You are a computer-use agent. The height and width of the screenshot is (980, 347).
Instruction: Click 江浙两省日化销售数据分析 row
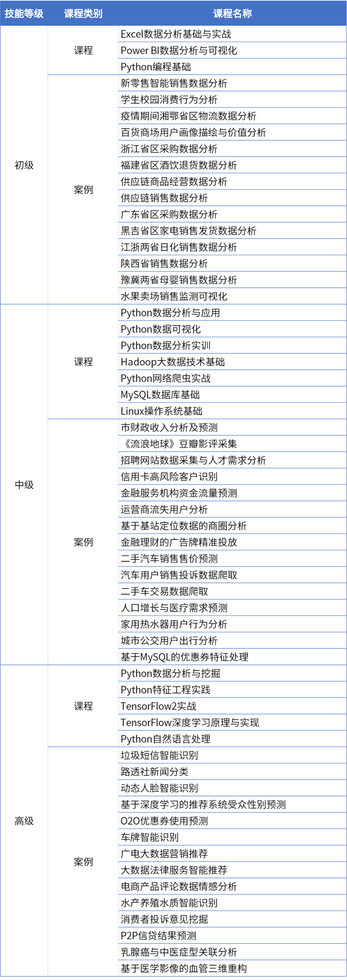(232, 247)
